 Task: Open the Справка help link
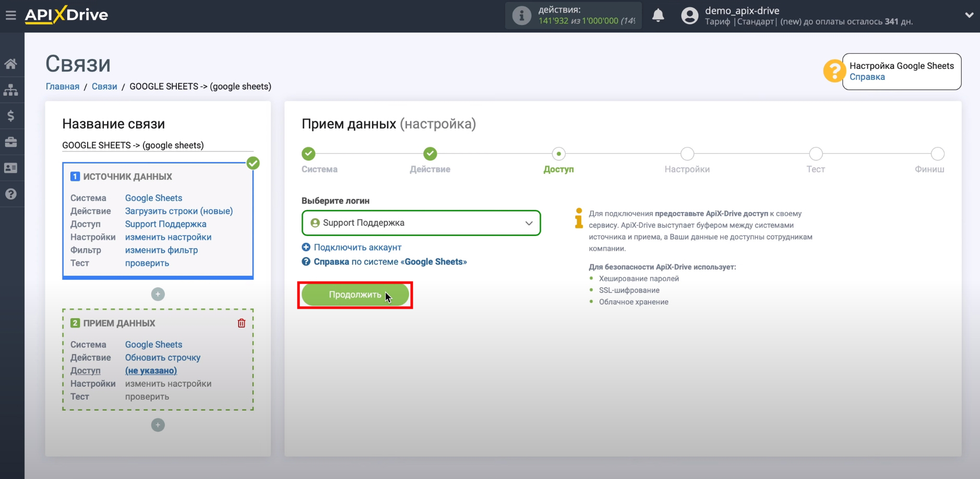(x=867, y=77)
